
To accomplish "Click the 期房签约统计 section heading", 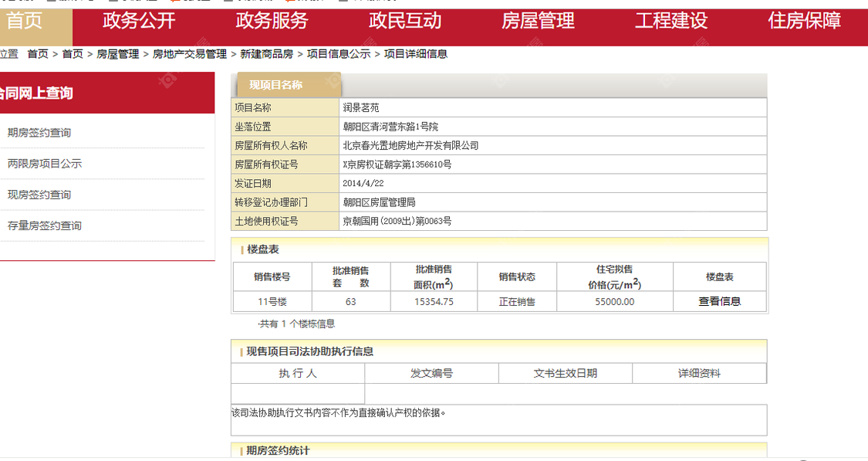I will (278, 450).
